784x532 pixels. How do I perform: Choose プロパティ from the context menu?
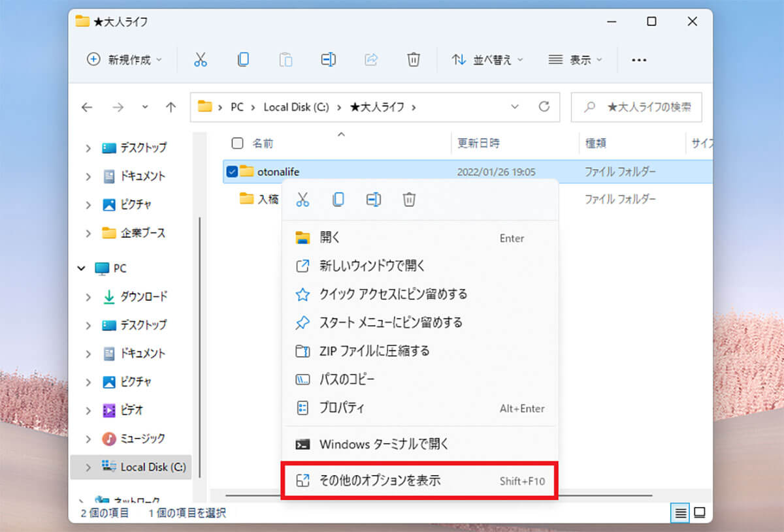419,408
